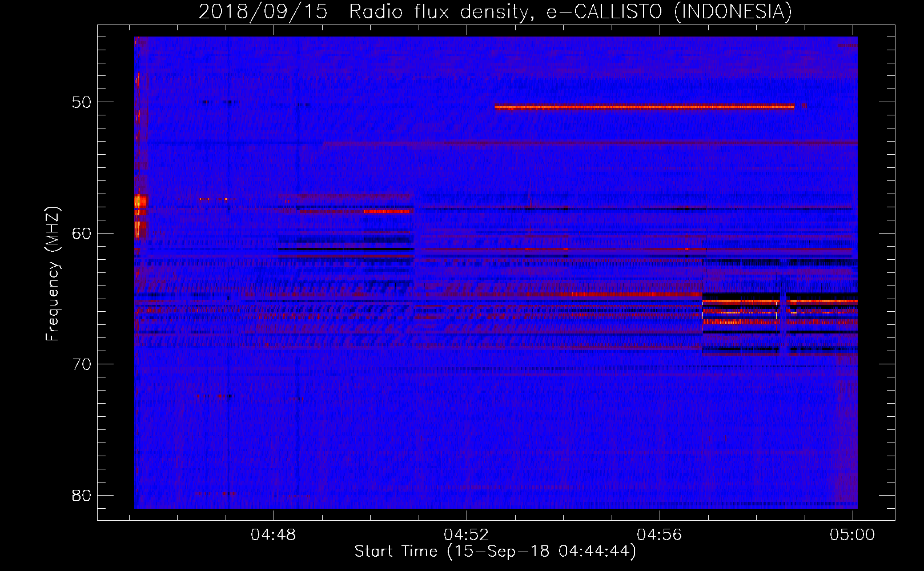Click the 50 frequency tick label

[82, 102]
